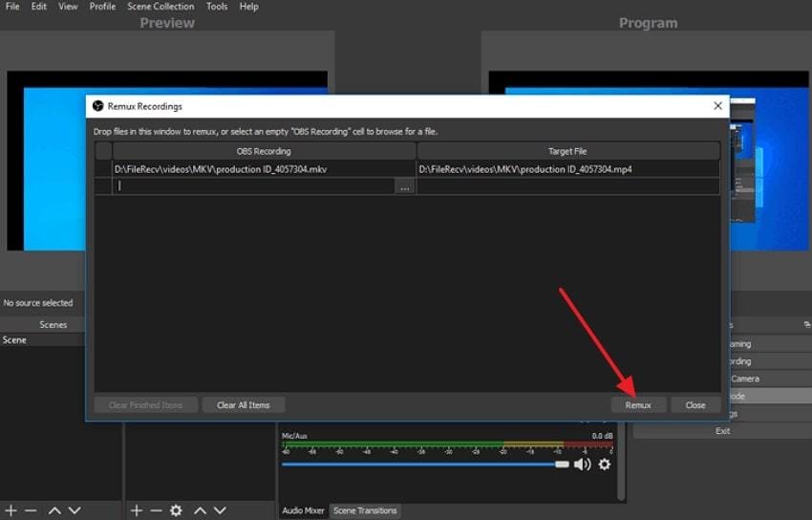Move the scene up with the up arrow
This screenshot has width=812, height=520.
point(54,510)
